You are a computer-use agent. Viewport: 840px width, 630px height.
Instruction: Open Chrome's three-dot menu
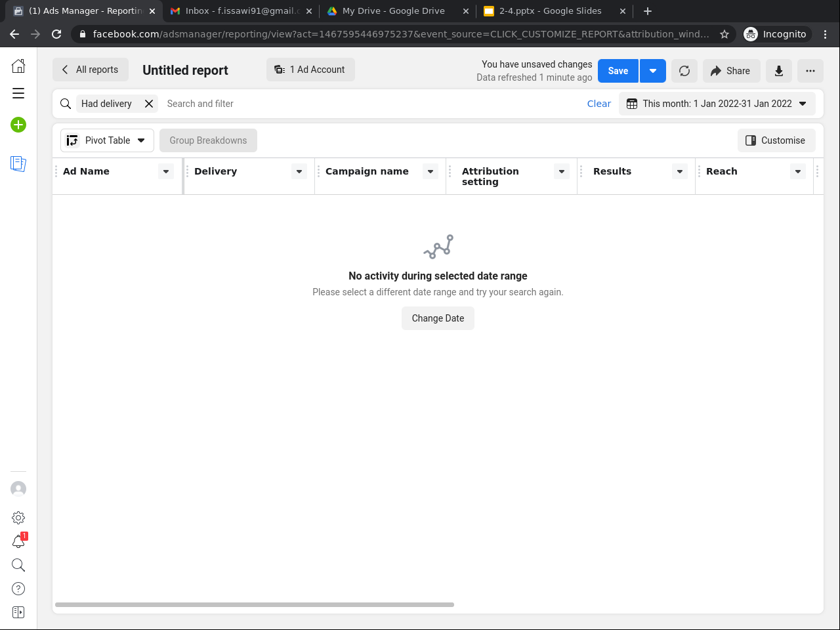[x=826, y=34]
